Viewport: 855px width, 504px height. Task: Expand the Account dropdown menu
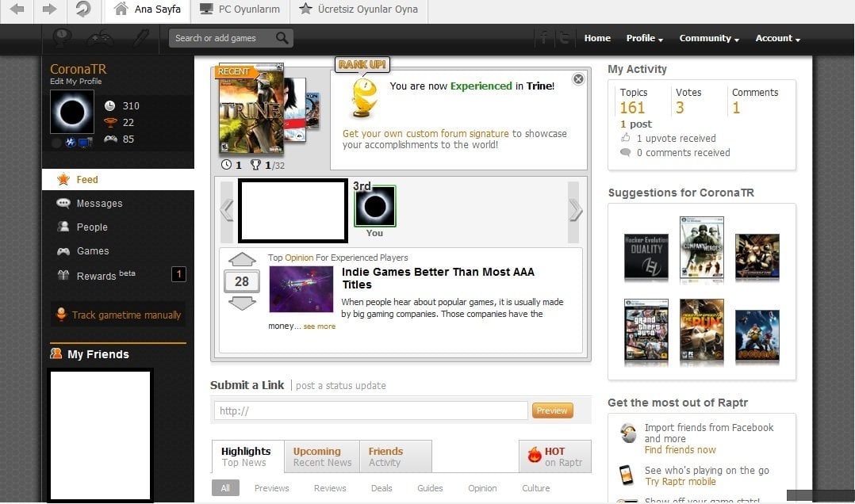point(777,38)
